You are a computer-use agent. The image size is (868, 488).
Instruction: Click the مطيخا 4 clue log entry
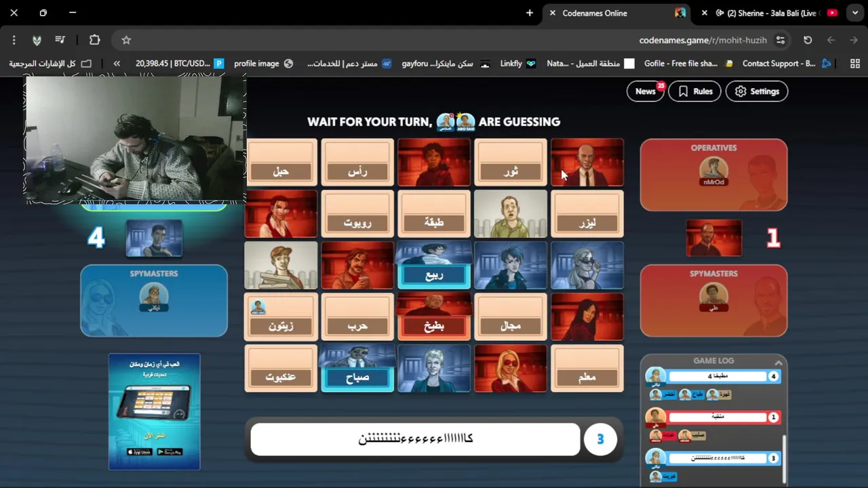pyautogui.click(x=717, y=376)
